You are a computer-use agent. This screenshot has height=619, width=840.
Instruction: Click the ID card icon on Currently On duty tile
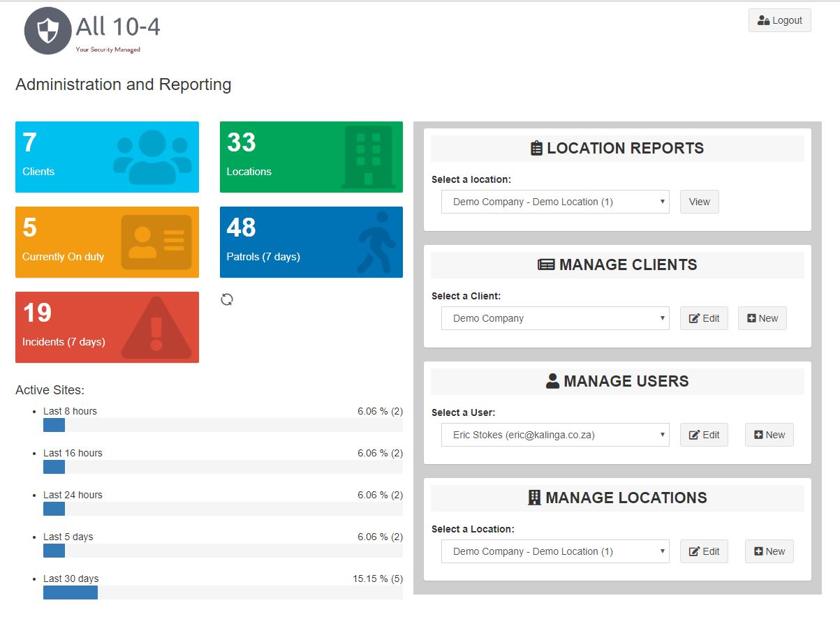[x=156, y=242]
